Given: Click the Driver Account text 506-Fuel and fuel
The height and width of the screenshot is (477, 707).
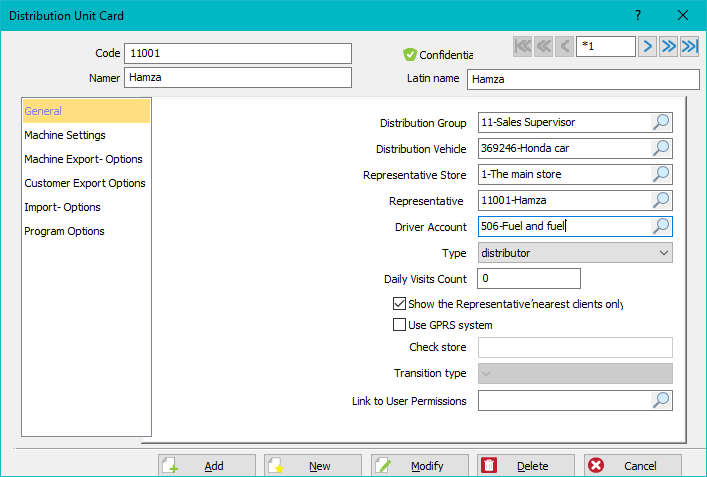Looking at the screenshot, I should pos(523,226).
